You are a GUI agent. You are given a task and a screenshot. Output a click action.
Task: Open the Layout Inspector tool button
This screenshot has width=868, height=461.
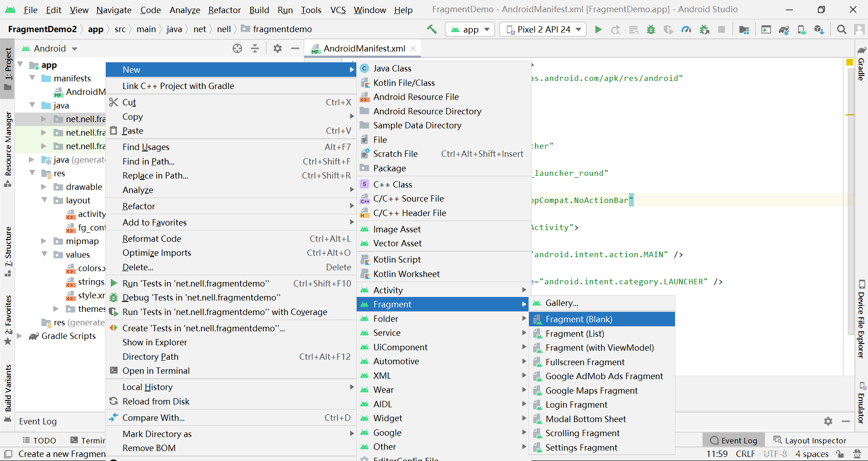coord(810,440)
